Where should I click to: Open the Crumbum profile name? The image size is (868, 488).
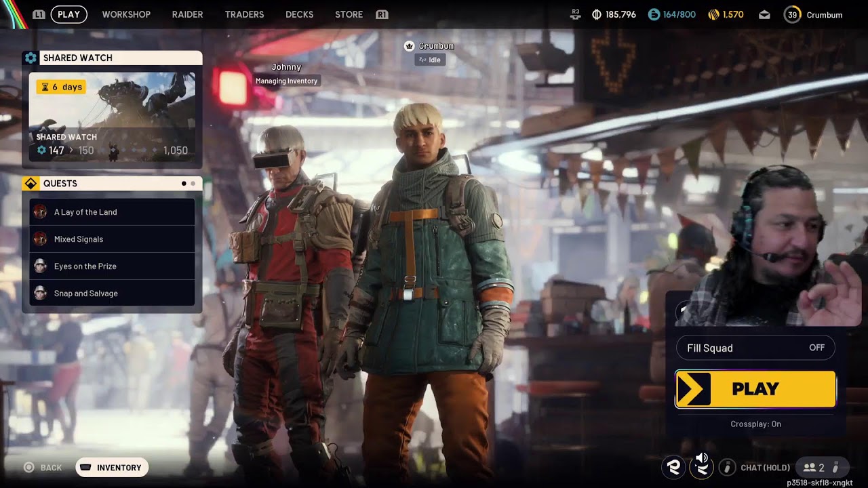[x=825, y=15]
